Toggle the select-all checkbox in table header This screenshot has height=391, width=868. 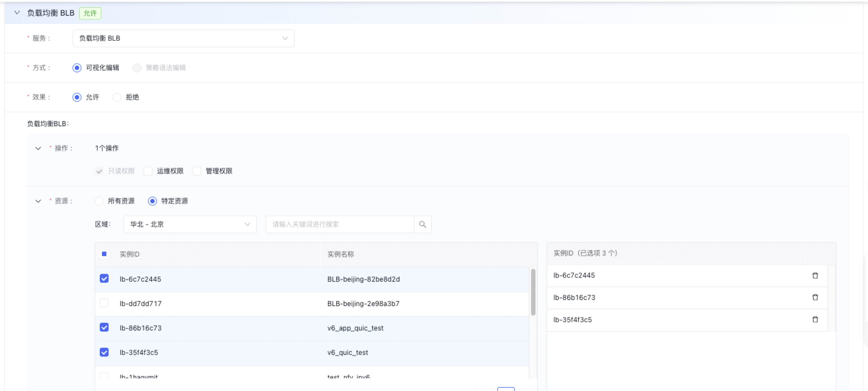104,254
